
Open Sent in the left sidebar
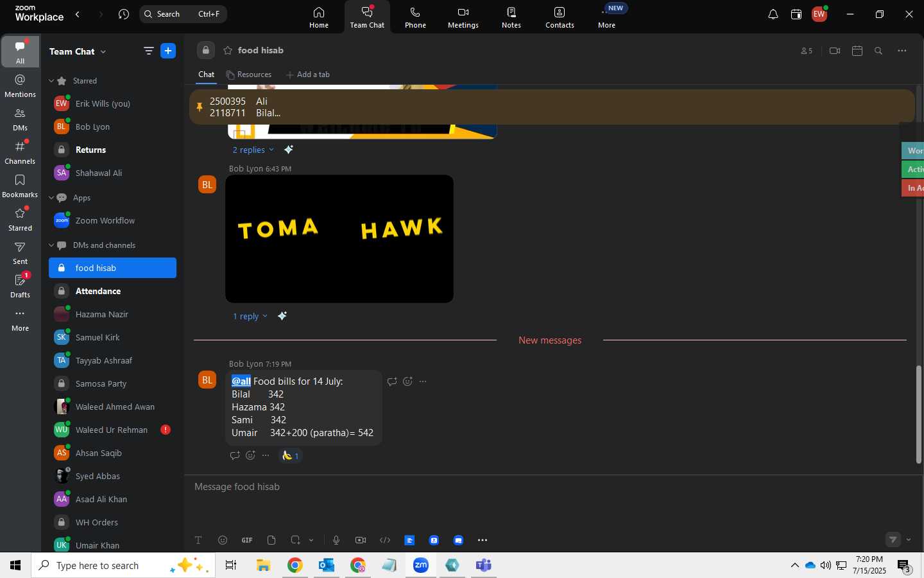click(x=21, y=252)
